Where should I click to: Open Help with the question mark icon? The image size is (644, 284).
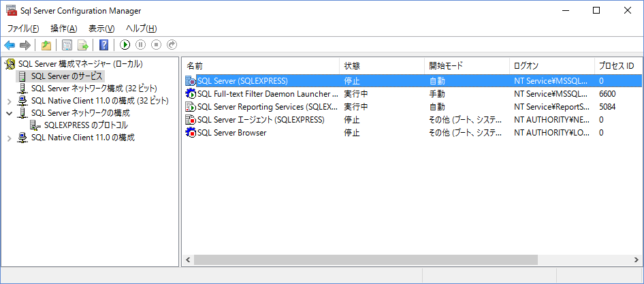104,45
